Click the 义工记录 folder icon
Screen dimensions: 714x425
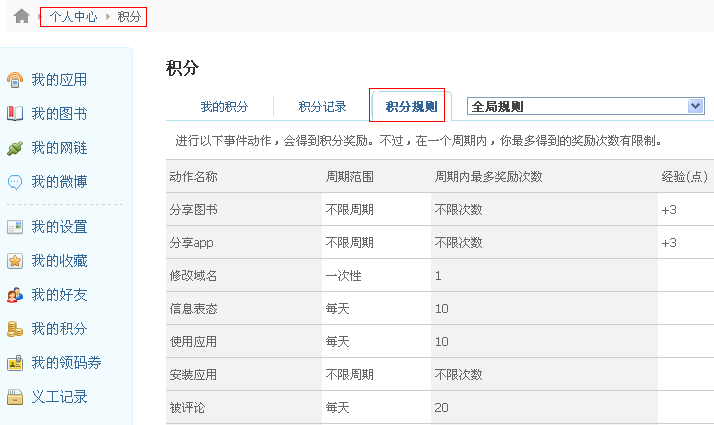[15, 397]
